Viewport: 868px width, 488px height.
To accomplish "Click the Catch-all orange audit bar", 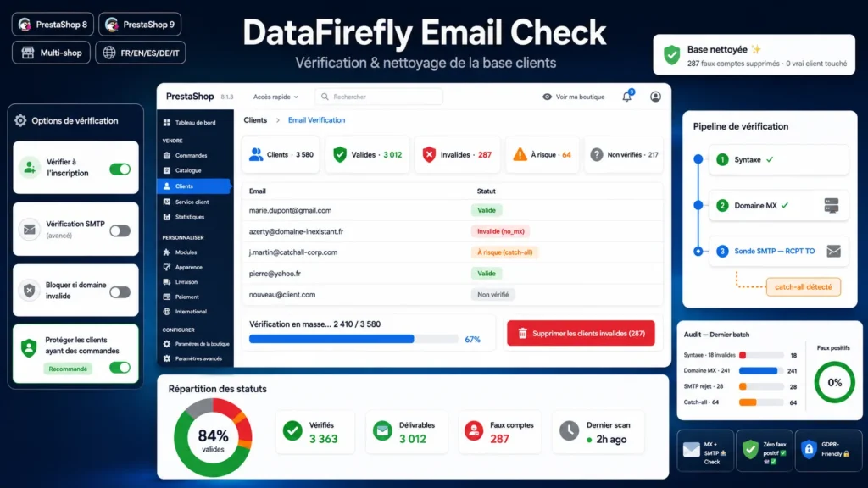I will (748, 402).
